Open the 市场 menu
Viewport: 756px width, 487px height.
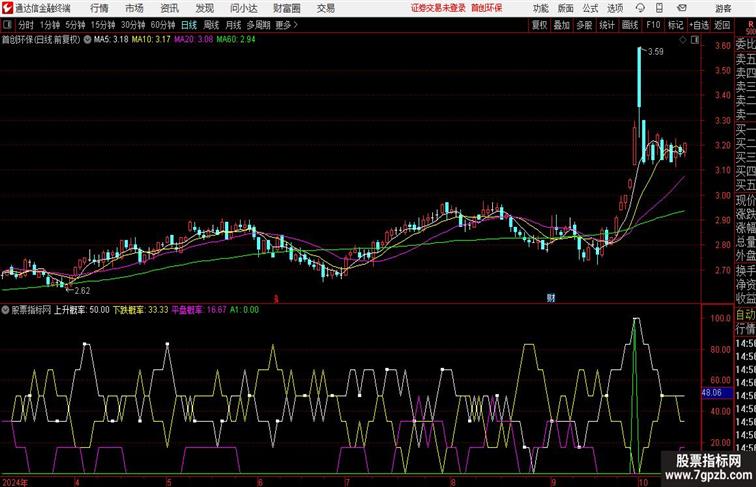[134, 8]
